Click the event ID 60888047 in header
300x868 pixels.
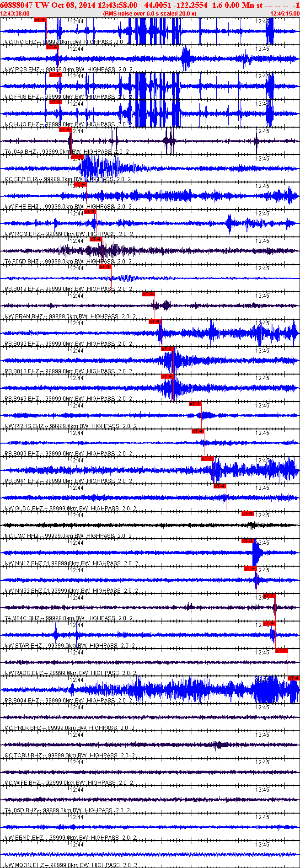pos(16,5)
